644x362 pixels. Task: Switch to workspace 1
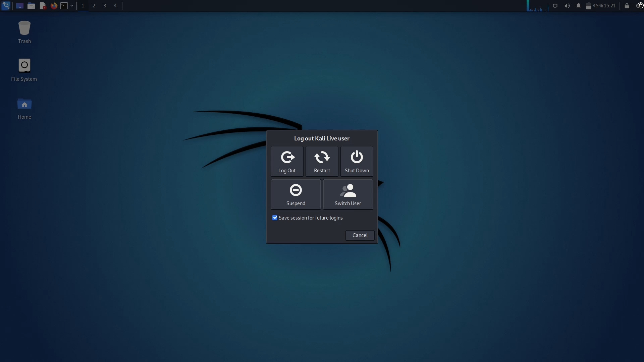[83, 6]
